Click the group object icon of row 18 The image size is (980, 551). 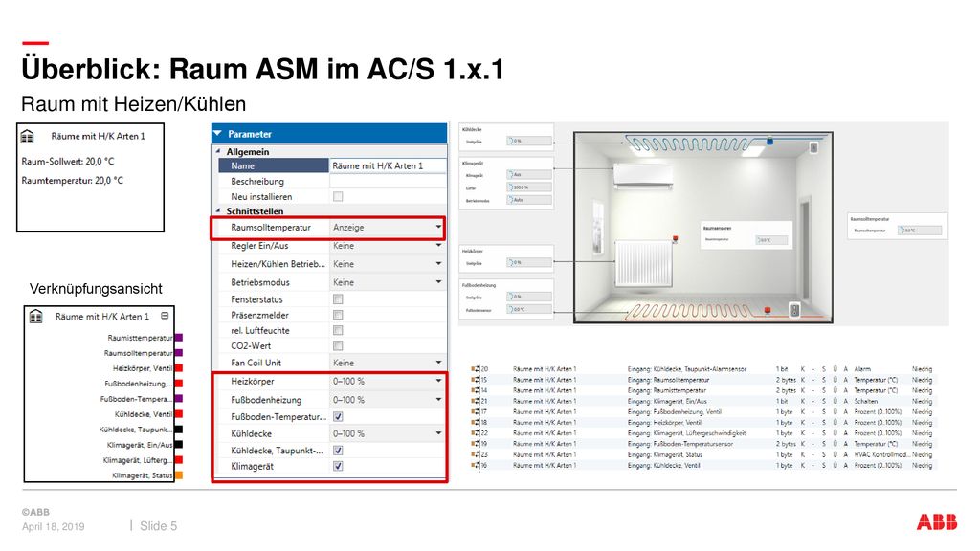point(475,422)
